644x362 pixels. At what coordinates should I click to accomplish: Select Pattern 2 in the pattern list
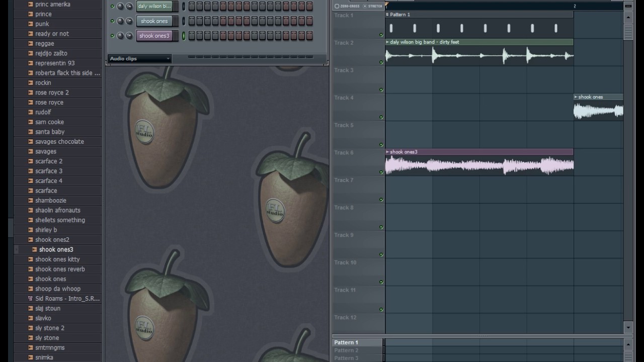pos(357,350)
